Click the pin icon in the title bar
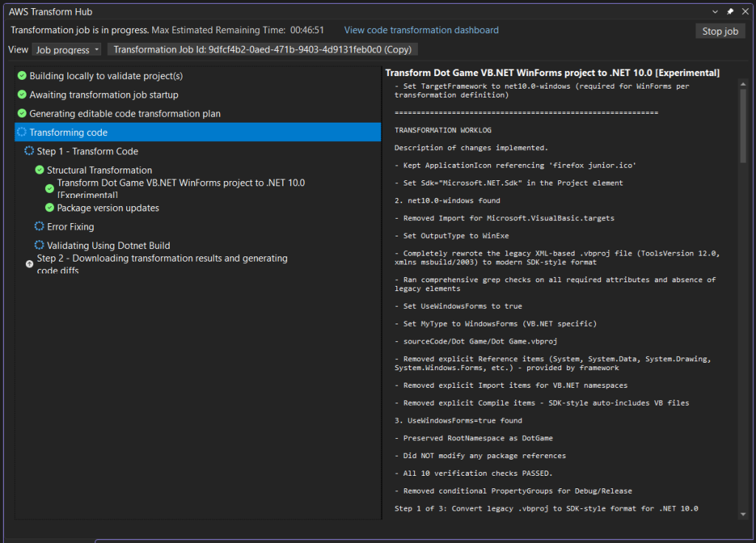The width and height of the screenshot is (756, 543). [730, 11]
